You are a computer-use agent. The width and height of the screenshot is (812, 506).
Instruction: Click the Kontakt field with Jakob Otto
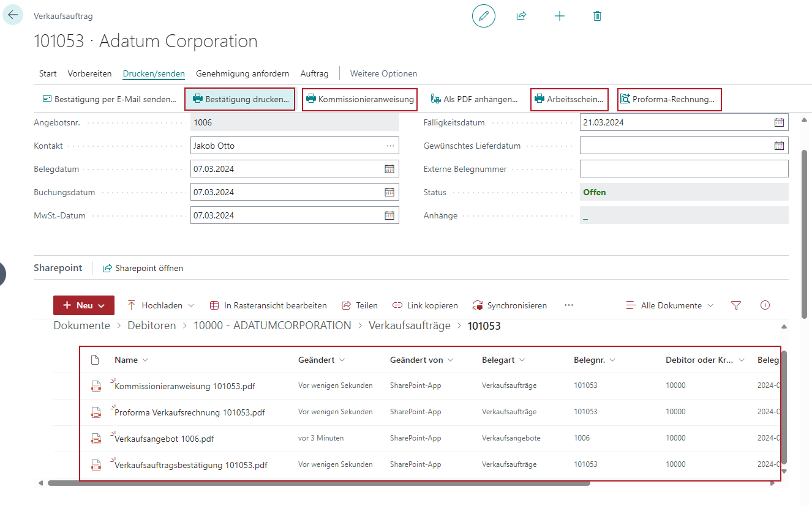coord(295,146)
